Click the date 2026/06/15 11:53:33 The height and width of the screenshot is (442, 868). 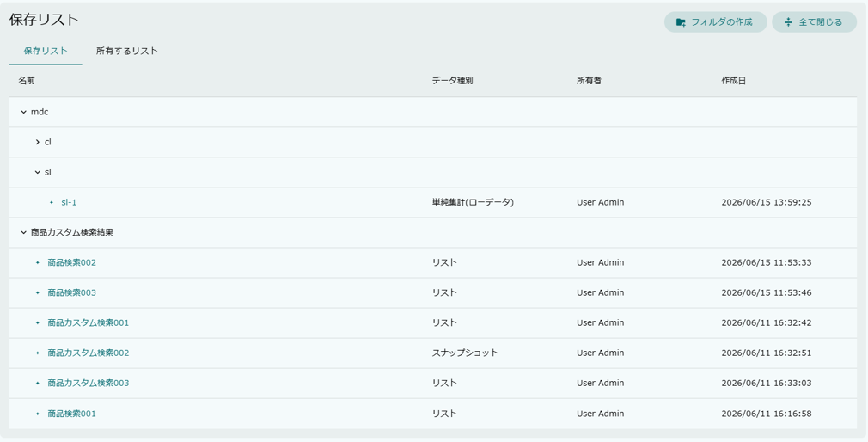tap(766, 262)
